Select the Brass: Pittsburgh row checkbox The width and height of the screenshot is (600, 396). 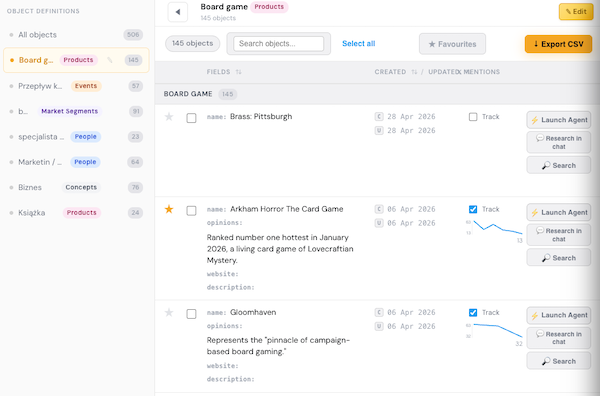point(191,118)
